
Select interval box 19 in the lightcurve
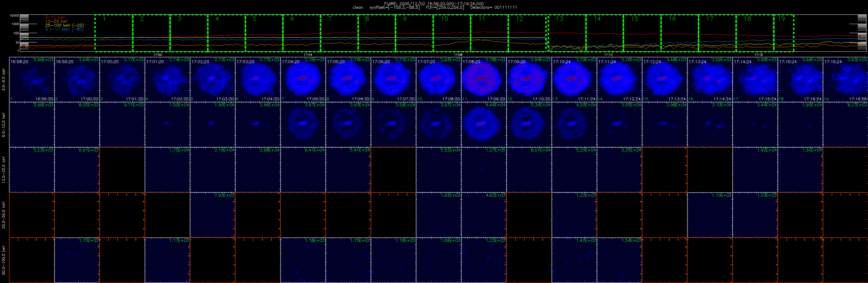click(x=784, y=33)
